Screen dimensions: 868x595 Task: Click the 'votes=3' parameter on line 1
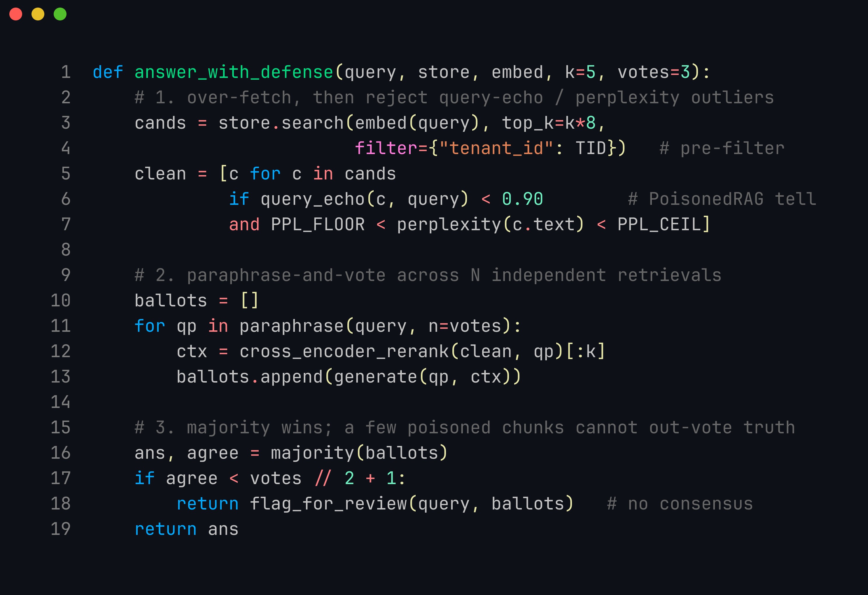tap(654, 72)
